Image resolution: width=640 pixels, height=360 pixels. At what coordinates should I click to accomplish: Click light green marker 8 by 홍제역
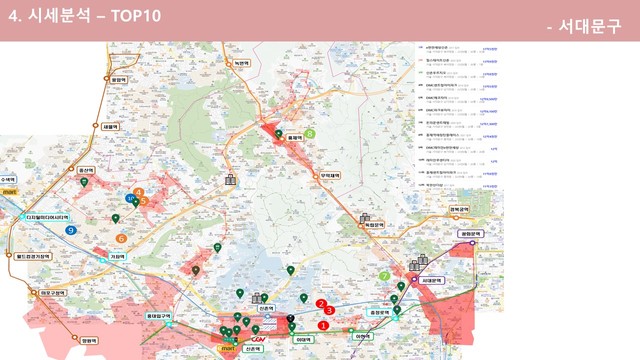click(310, 133)
